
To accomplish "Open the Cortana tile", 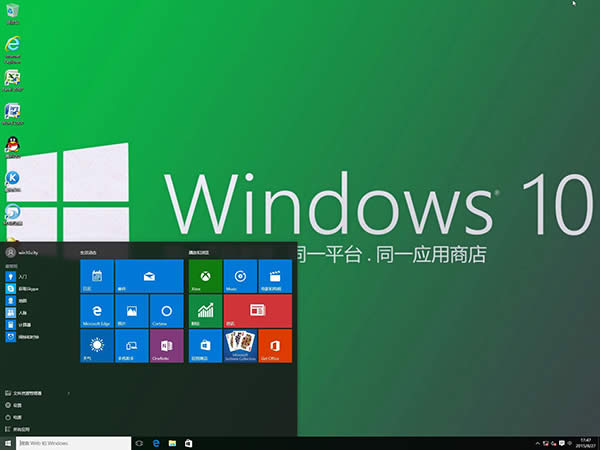I will 166,310.
